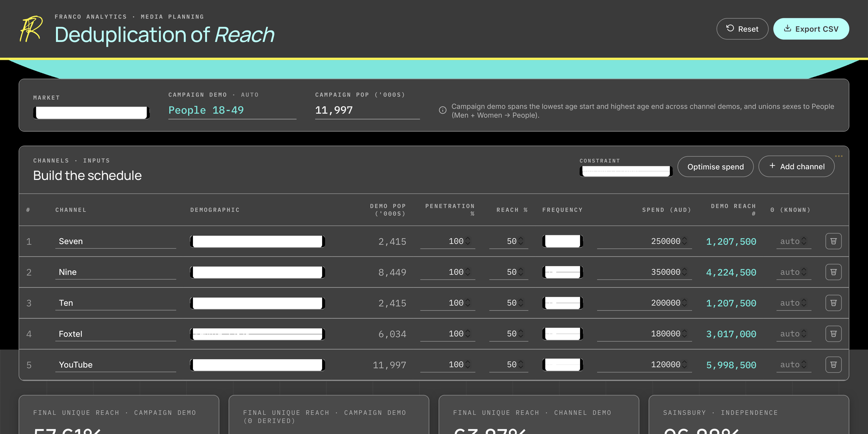
Task: Click the theta auto field for Seven
Action: tap(794, 241)
